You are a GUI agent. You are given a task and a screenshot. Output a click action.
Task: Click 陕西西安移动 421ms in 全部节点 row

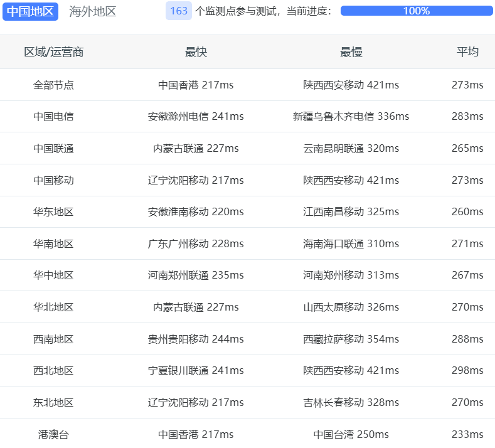(x=351, y=85)
